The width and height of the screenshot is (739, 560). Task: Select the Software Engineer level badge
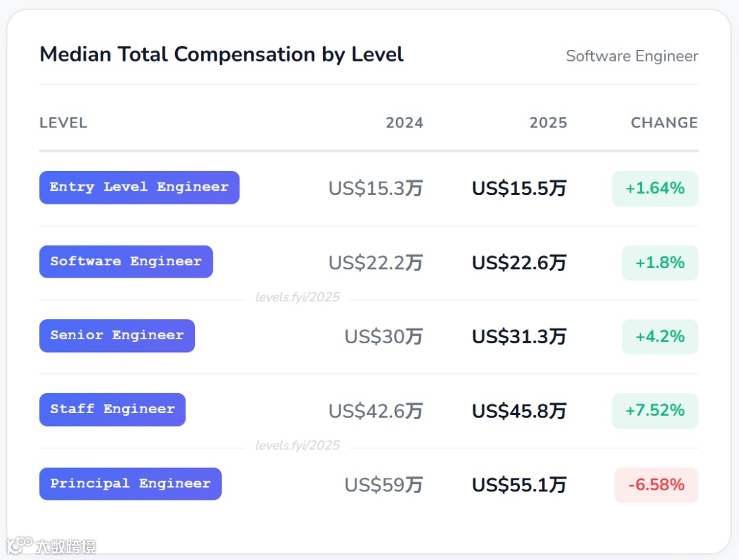pos(126,261)
